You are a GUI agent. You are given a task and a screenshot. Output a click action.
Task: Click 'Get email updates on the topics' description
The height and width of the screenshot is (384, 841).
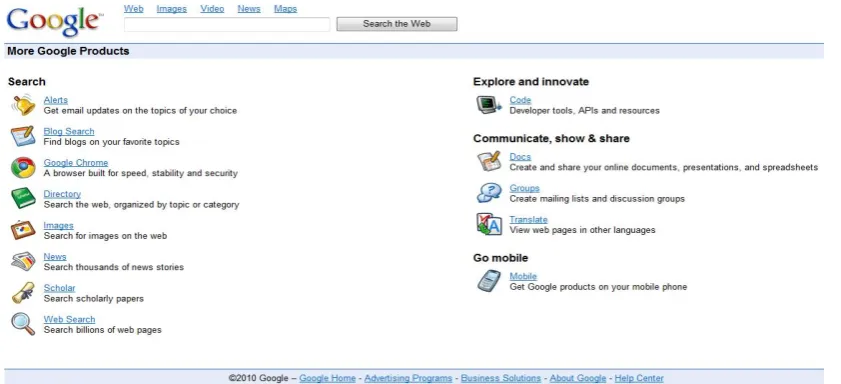(140, 110)
